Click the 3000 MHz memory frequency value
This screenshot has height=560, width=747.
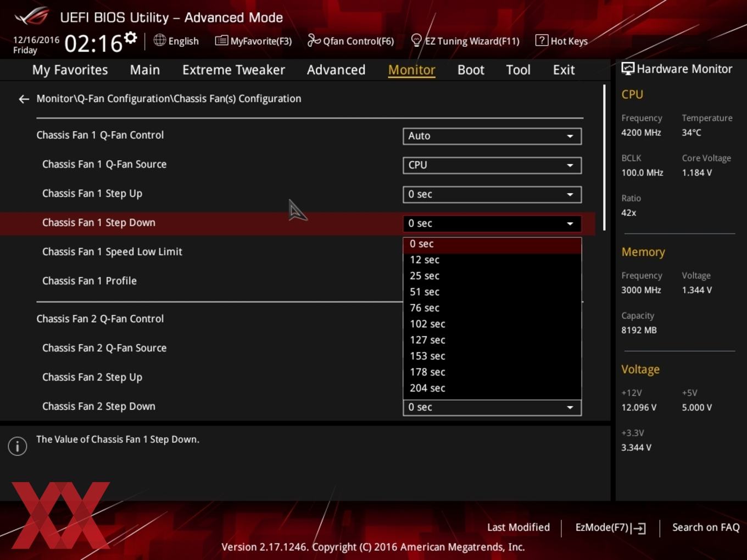[641, 290]
